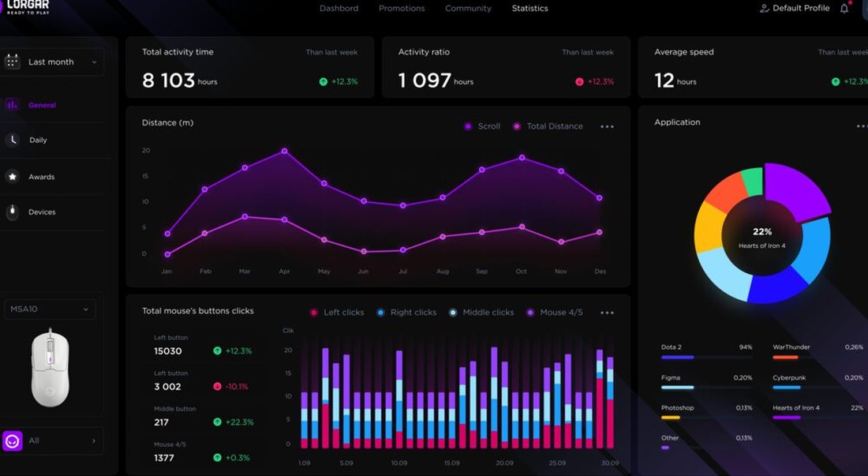
Task: Select the Statistics tab
Action: tap(529, 9)
